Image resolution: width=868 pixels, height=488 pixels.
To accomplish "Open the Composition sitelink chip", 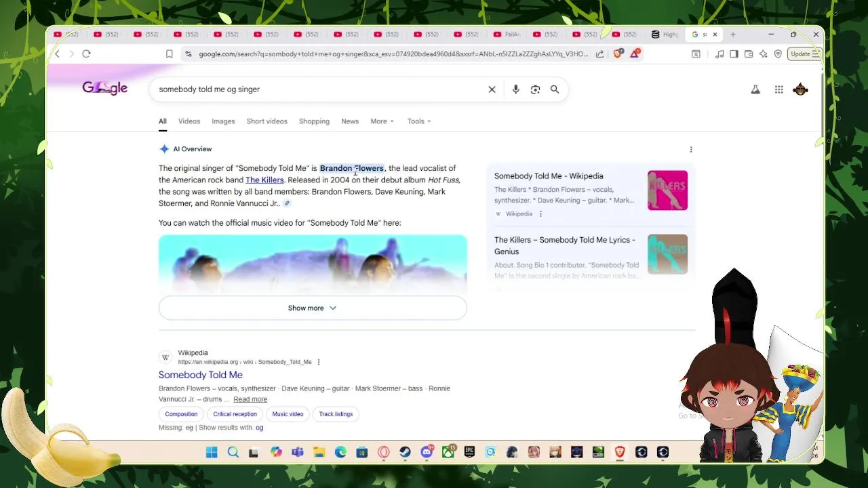I will [x=181, y=414].
